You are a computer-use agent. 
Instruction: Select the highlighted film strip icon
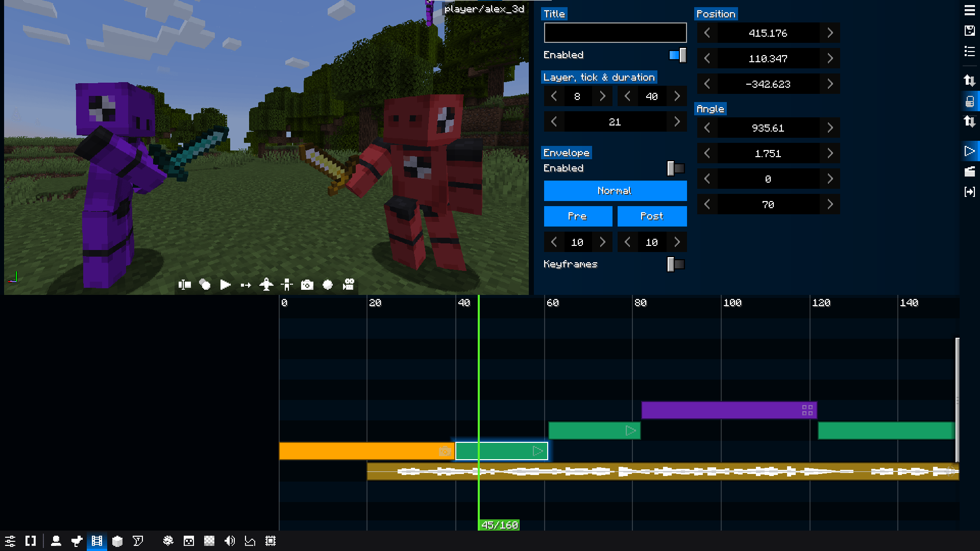click(x=97, y=541)
